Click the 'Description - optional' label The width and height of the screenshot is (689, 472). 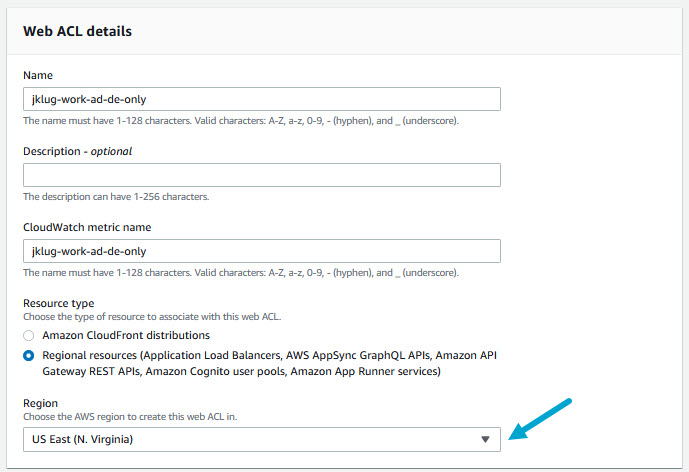click(x=77, y=151)
